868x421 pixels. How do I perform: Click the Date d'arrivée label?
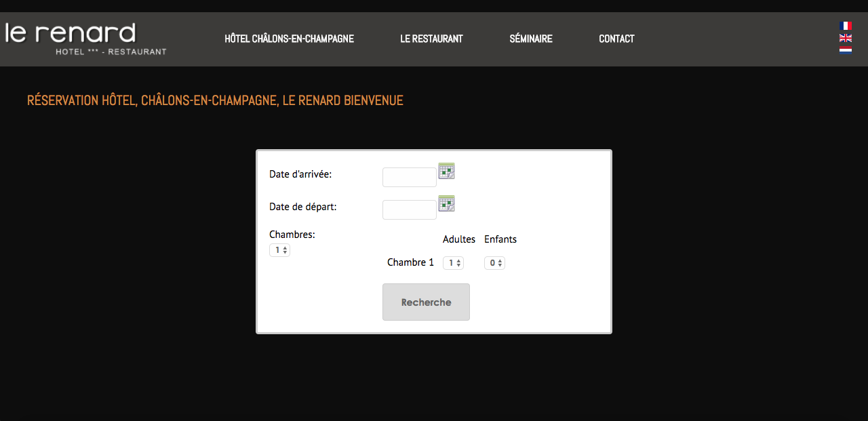pos(300,174)
